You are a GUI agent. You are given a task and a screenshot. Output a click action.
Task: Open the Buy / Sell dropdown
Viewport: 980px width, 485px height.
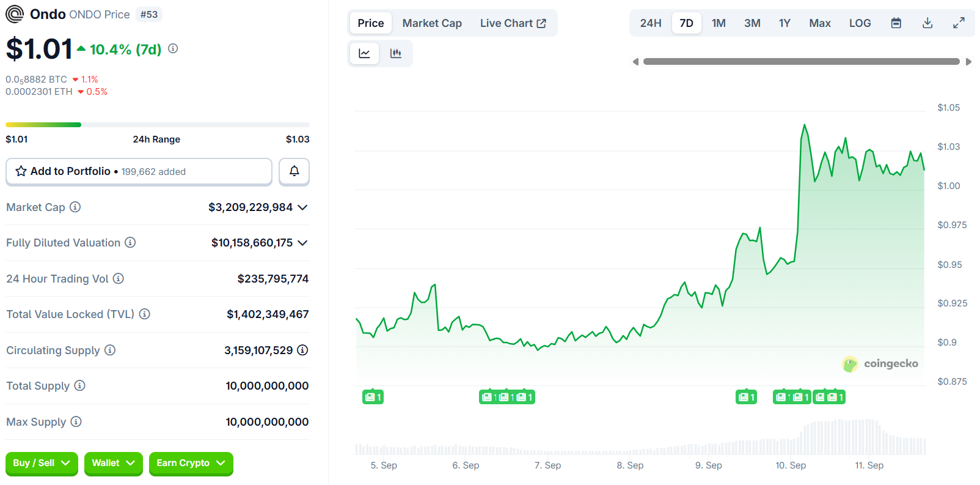click(42, 464)
